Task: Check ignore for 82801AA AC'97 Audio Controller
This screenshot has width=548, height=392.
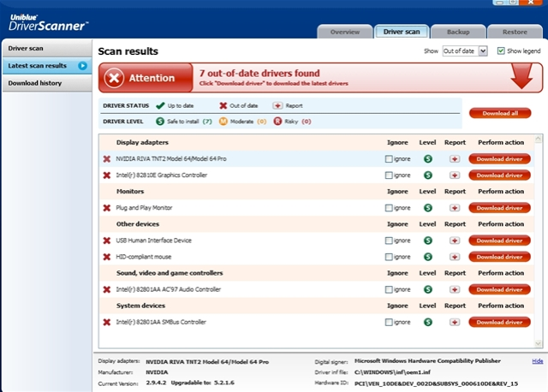Action: click(x=389, y=289)
